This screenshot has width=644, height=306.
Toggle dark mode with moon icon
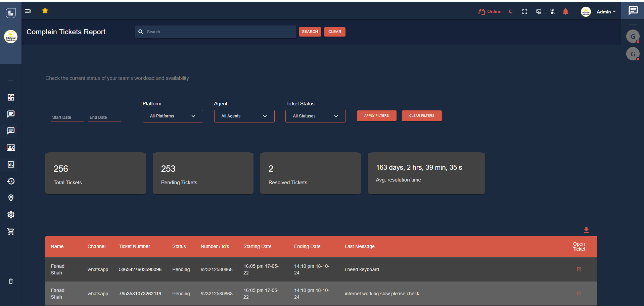511,12
